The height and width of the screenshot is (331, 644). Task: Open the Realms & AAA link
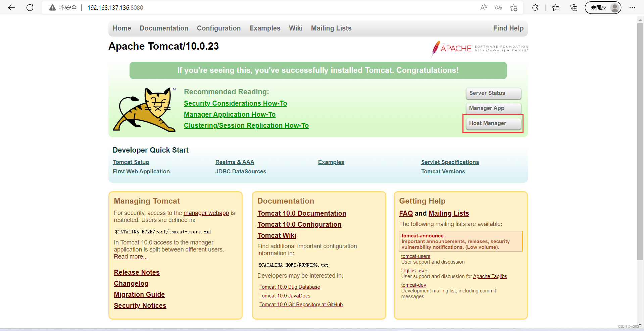click(x=235, y=162)
